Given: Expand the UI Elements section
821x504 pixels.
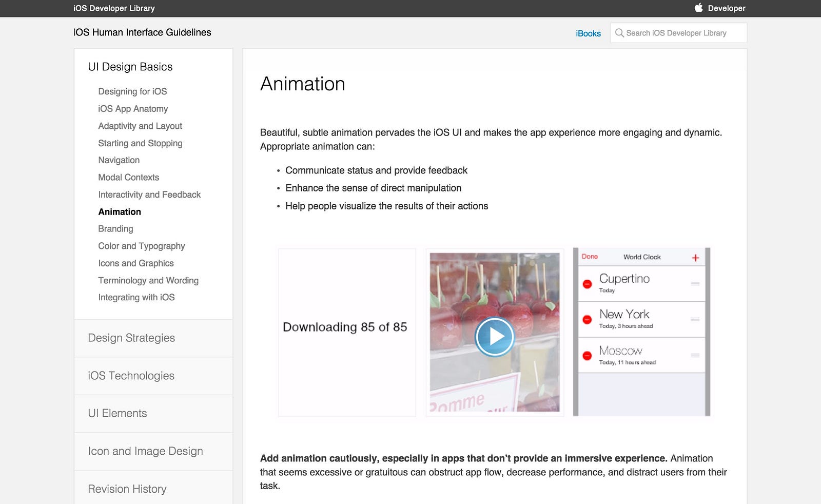Looking at the screenshot, I should coord(153,414).
